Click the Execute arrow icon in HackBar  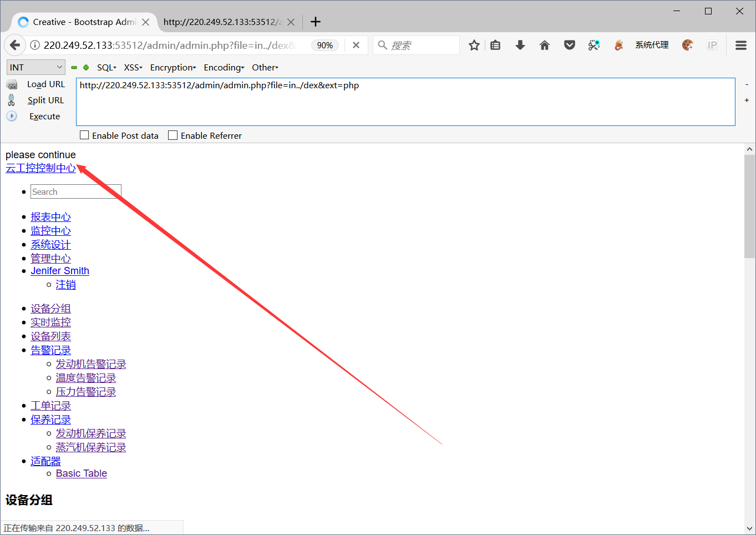12,116
